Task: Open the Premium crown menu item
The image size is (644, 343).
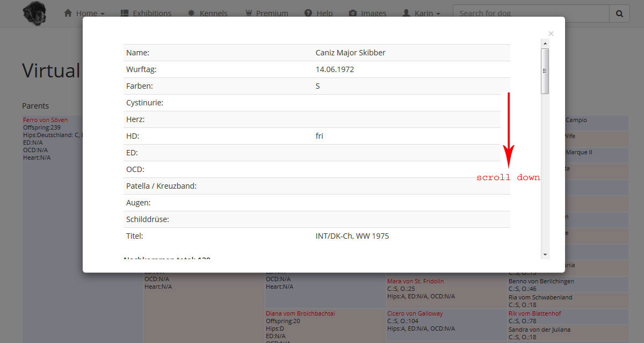Action: [266, 13]
